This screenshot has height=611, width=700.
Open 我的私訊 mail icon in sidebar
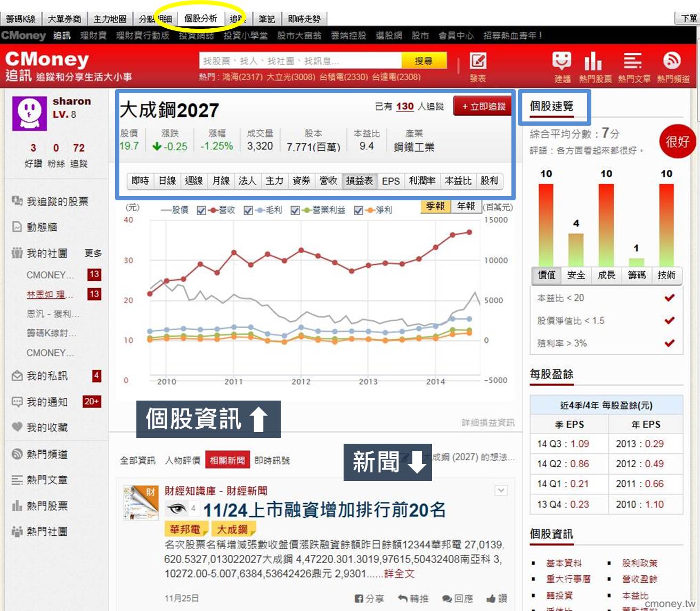click(x=17, y=376)
